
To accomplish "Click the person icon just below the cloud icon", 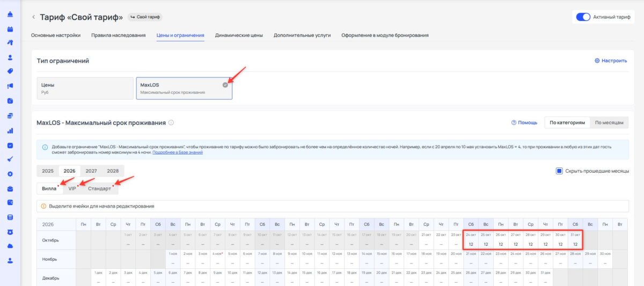I will pyautogui.click(x=10, y=261).
